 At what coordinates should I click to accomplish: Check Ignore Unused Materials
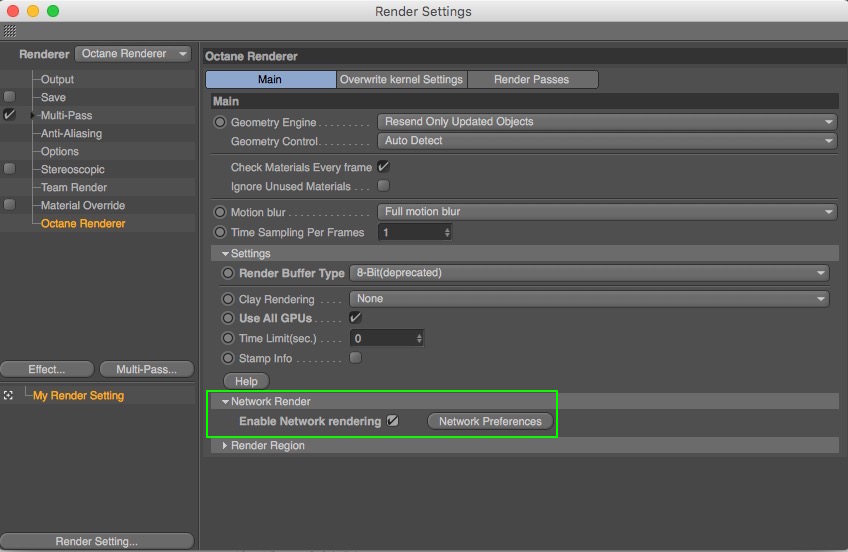[x=383, y=186]
